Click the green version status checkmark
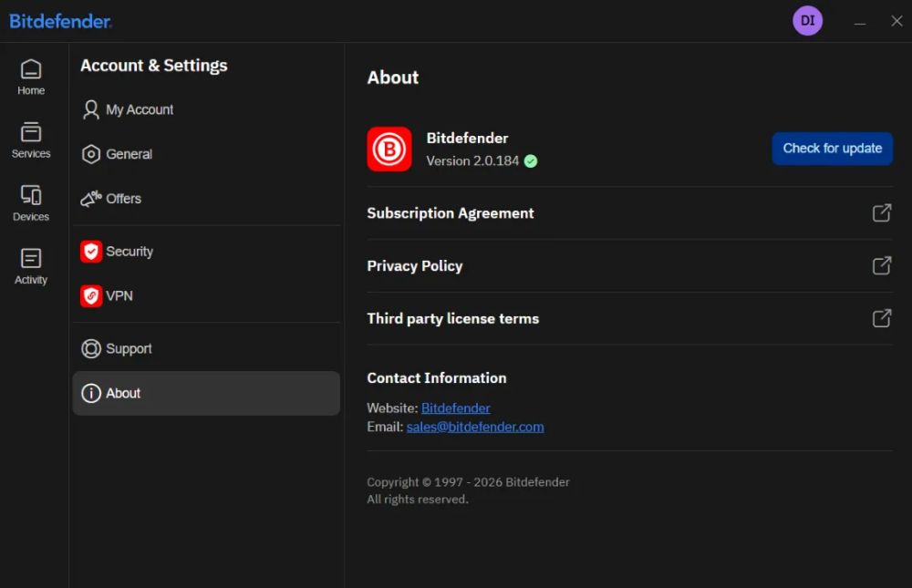The width and height of the screenshot is (912, 588). (531, 161)
